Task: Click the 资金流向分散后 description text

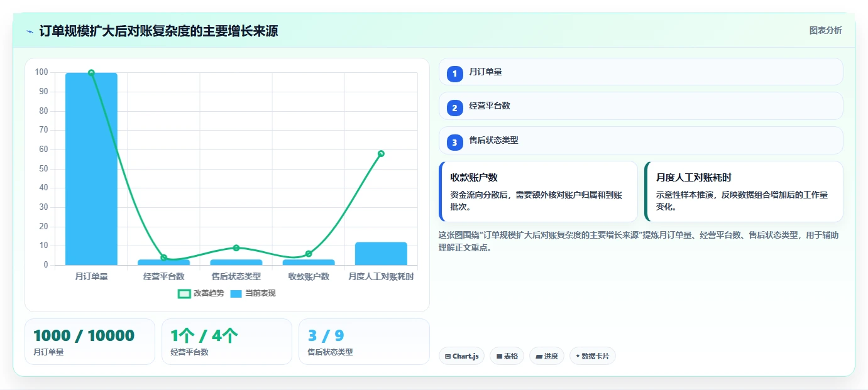Action: coord(536,201)
